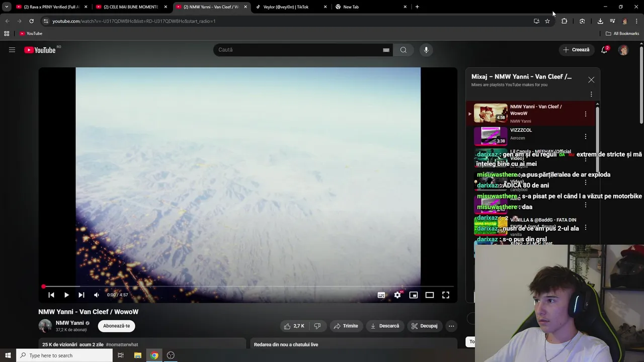Close the Mixaj playlist panel
The width and height of the screenshot is (644, 362).
591,80
